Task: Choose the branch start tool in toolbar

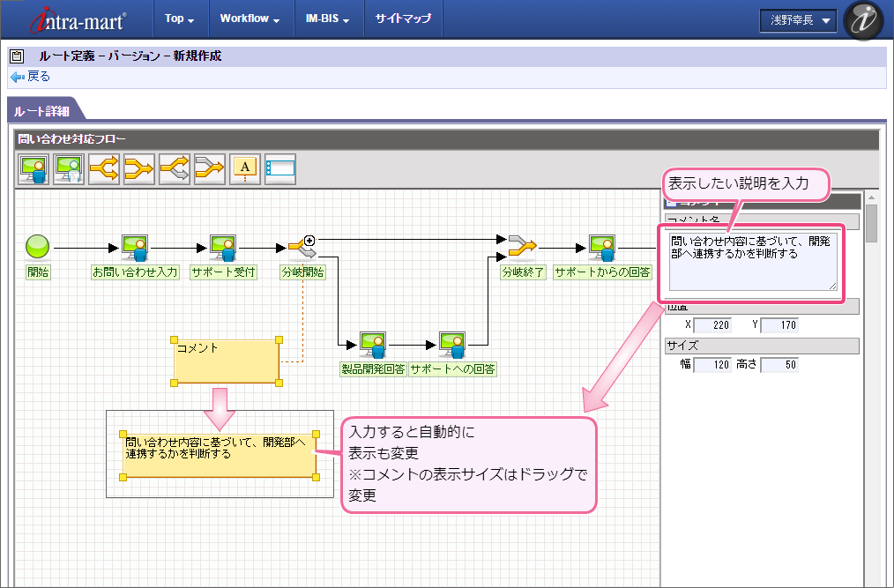Action: 104,168
